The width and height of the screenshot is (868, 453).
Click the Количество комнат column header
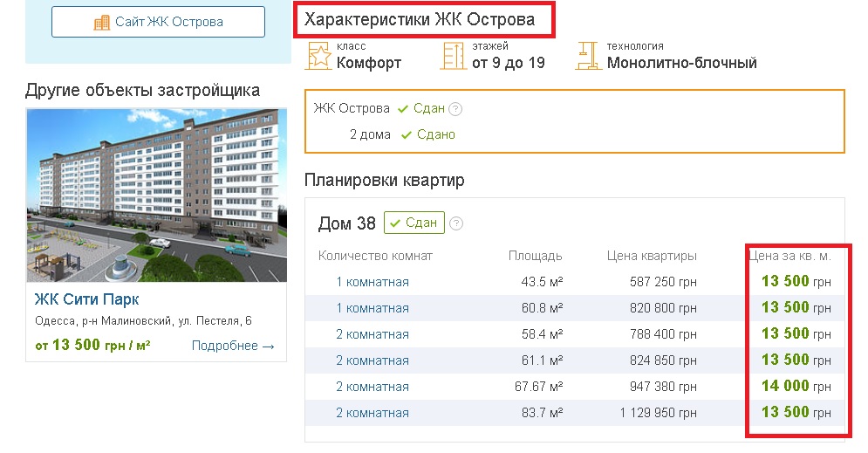[375, 256]
